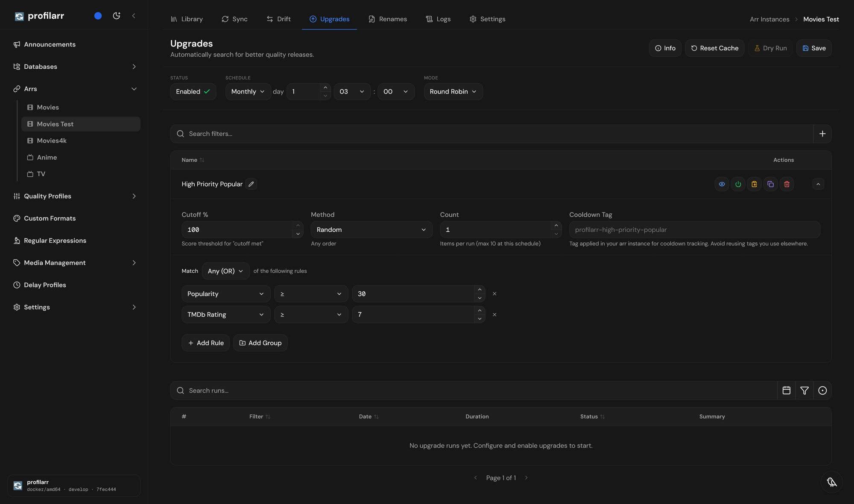This screenshot has width=854, height=504.
Task: Rename filter using the pencil icon
Action: [x=251, y=184]
